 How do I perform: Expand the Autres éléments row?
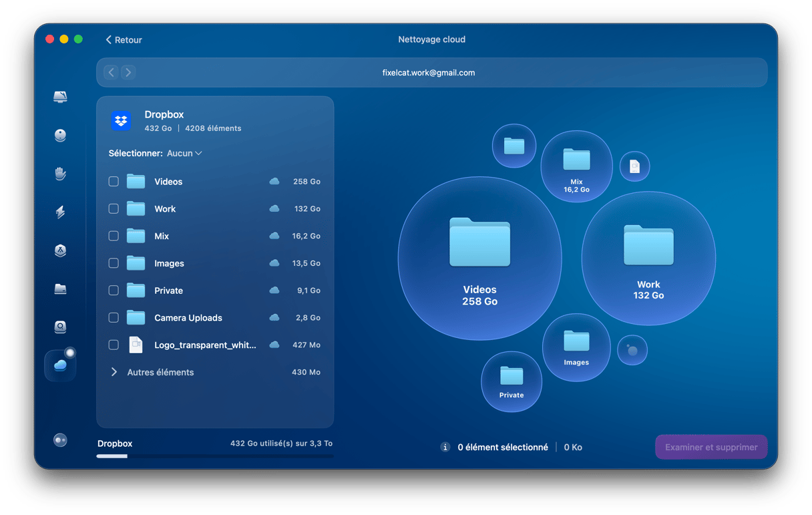(114, 372)
